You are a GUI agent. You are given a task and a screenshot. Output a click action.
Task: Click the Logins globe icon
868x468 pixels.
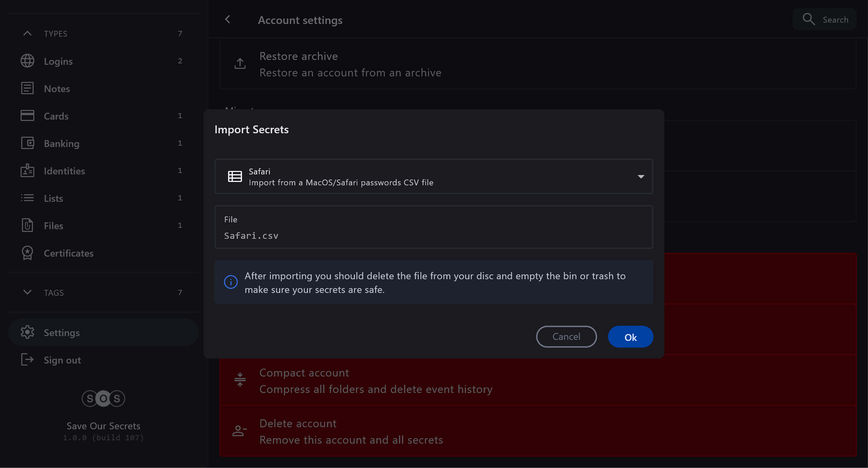tap(27, 61)
